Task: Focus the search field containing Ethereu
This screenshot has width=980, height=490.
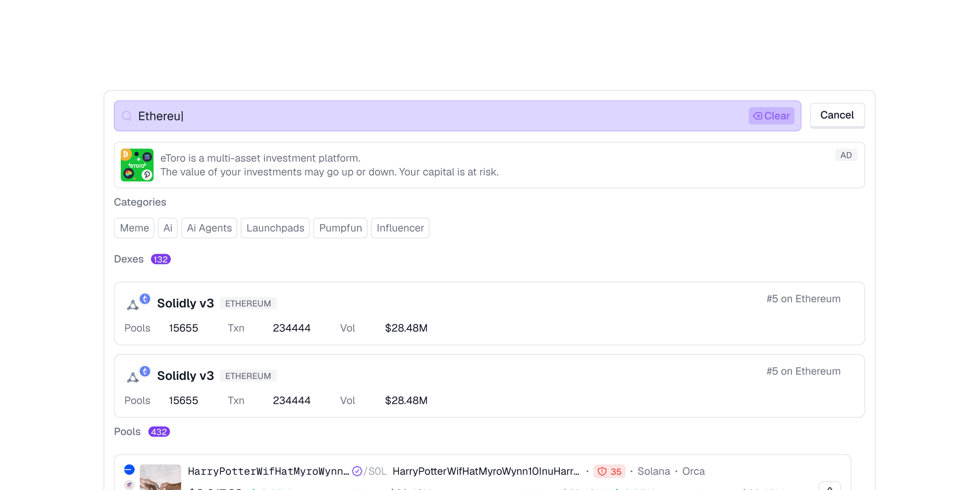Action: click(457, 116)
